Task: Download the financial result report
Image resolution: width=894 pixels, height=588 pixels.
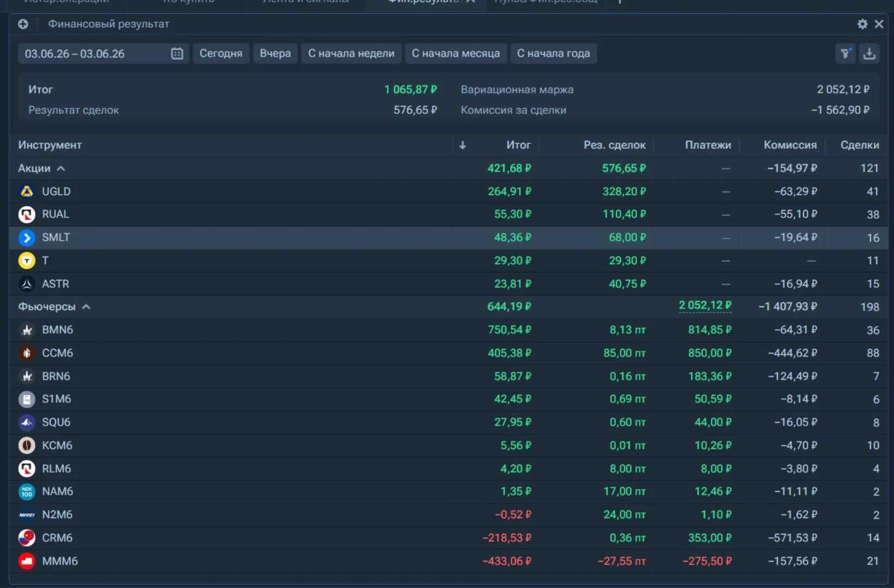Action: 869,53
